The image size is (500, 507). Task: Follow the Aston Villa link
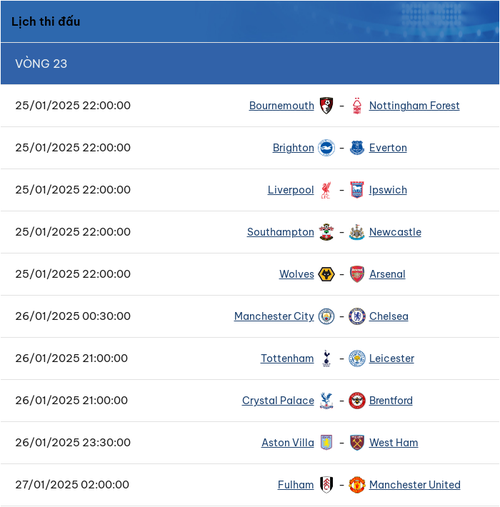tap(288, 443)
